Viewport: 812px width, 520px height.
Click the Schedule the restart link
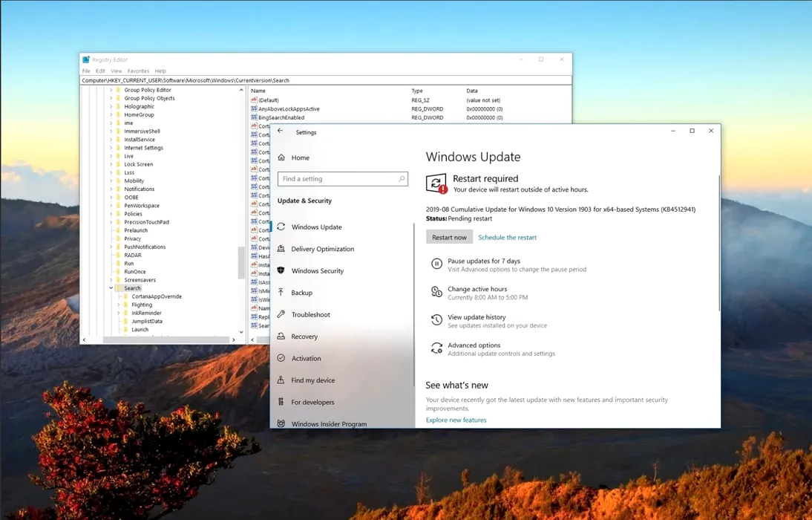coord(508,238)
